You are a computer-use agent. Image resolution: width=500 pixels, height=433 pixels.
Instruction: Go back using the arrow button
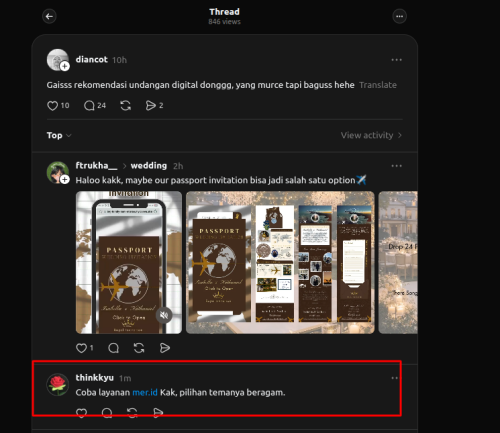click(x=49, y=16)
